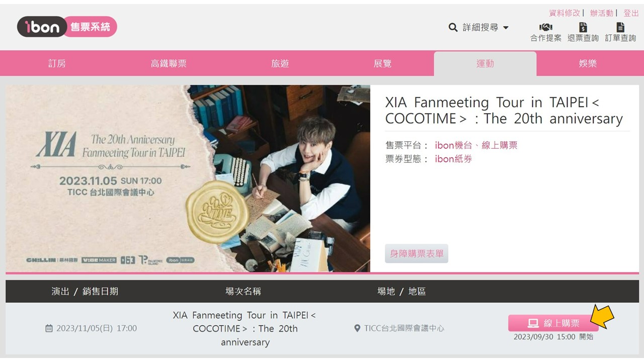Open the 資料修改 link

(x=565, y=13)
